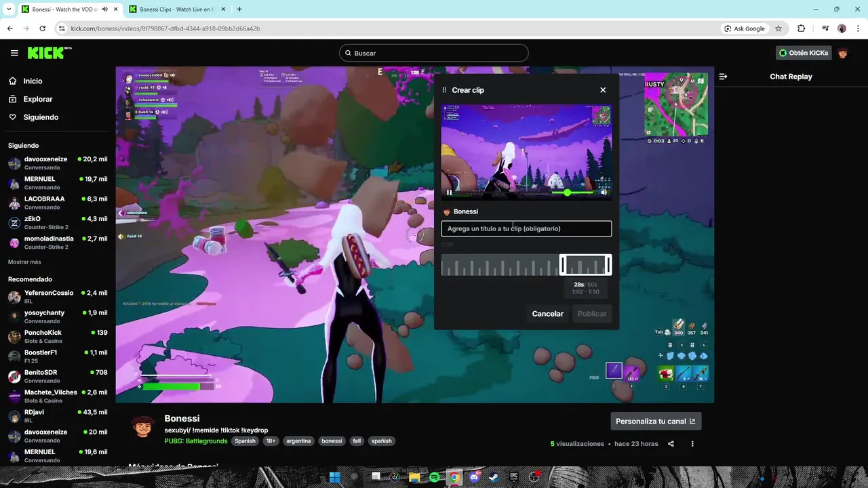Open yosoychanty recommended channel

58,317
